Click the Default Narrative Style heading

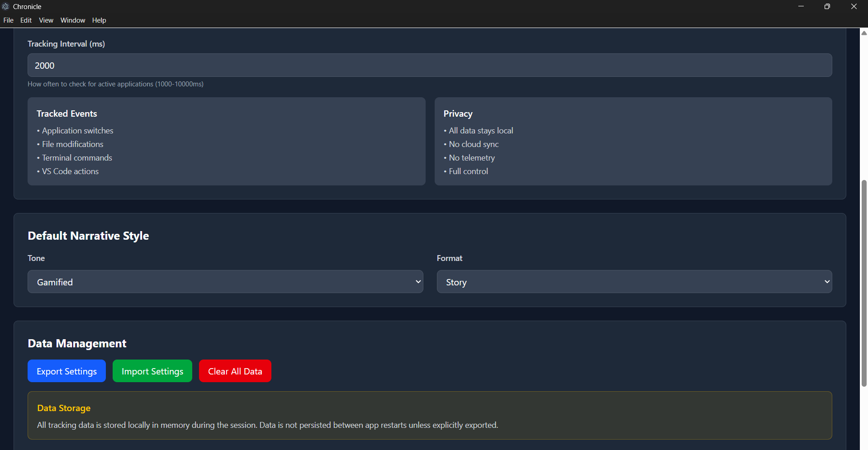click(88, 236)
